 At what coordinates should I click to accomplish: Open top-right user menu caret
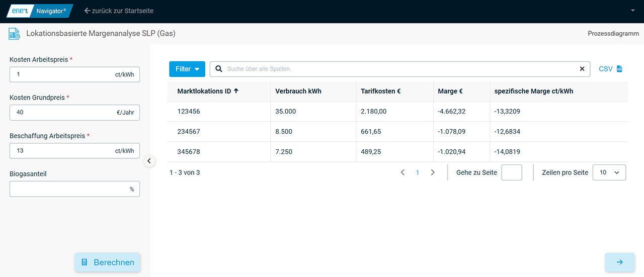pyautogui.click(x=632, y=11)
